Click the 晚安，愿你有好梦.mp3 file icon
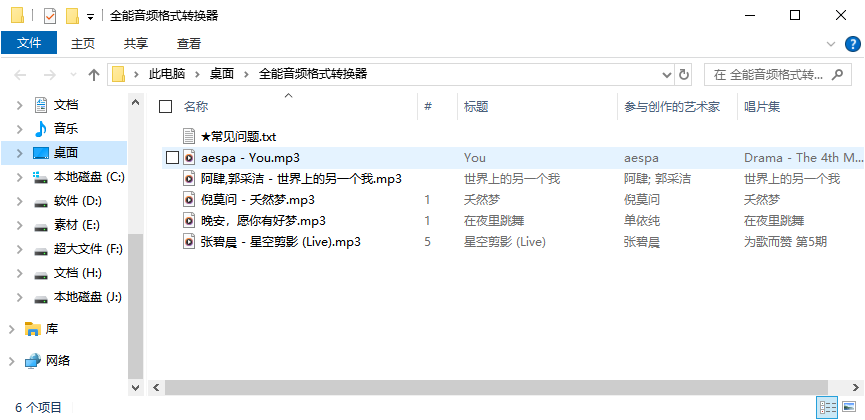The width and height of the screenshot is (865, 420). pos(189,221)
